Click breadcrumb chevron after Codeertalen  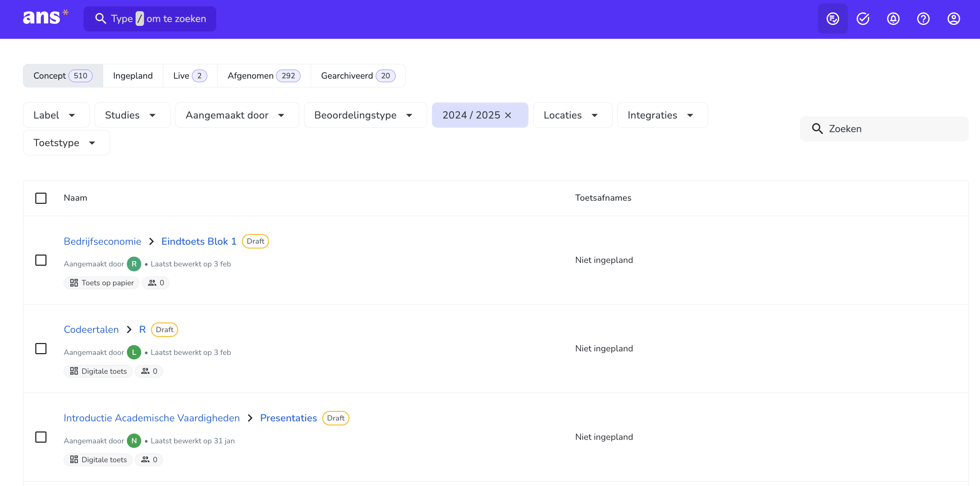129,330
